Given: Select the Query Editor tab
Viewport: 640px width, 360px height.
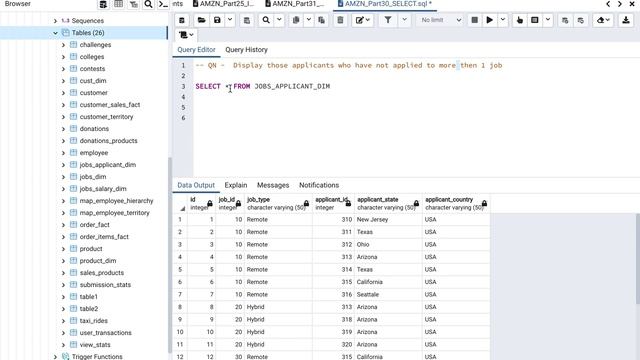Looking at the screenshot, I should click(196, 49).
